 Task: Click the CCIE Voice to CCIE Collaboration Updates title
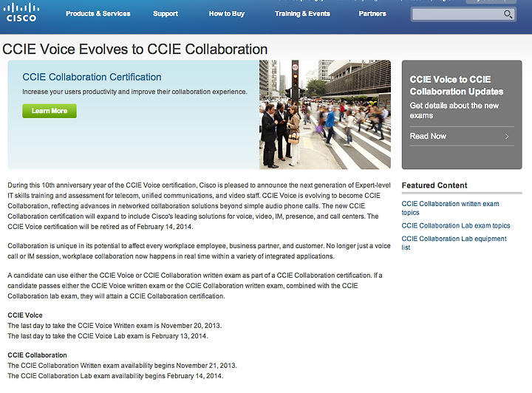[457, 86]
